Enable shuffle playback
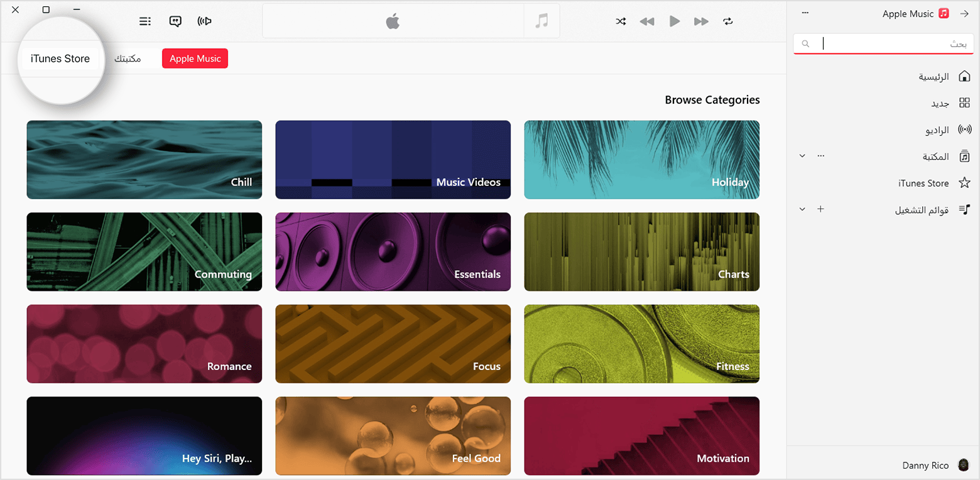This screenshot has width=980, height=480. point(621,21)
